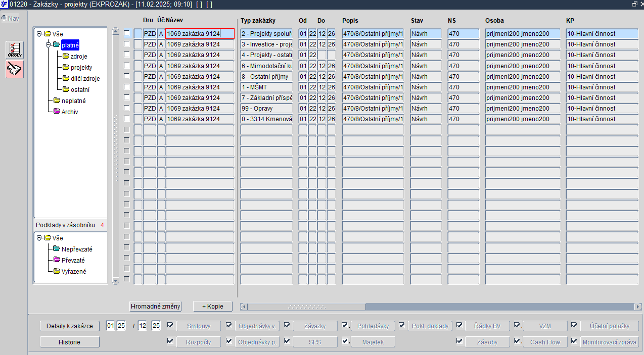The height and width of the screenshot is (355, 644).
Task: Select neplatné in the tree
Action: [74, 100]
